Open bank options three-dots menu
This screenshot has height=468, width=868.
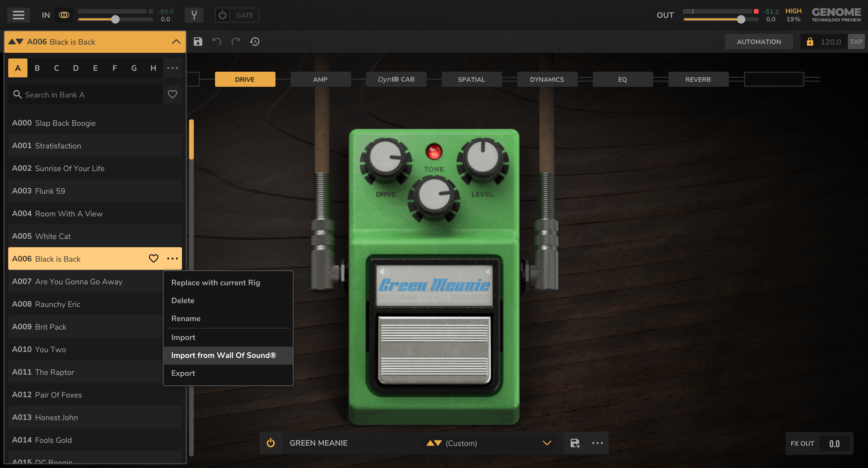tap(173, 68)
